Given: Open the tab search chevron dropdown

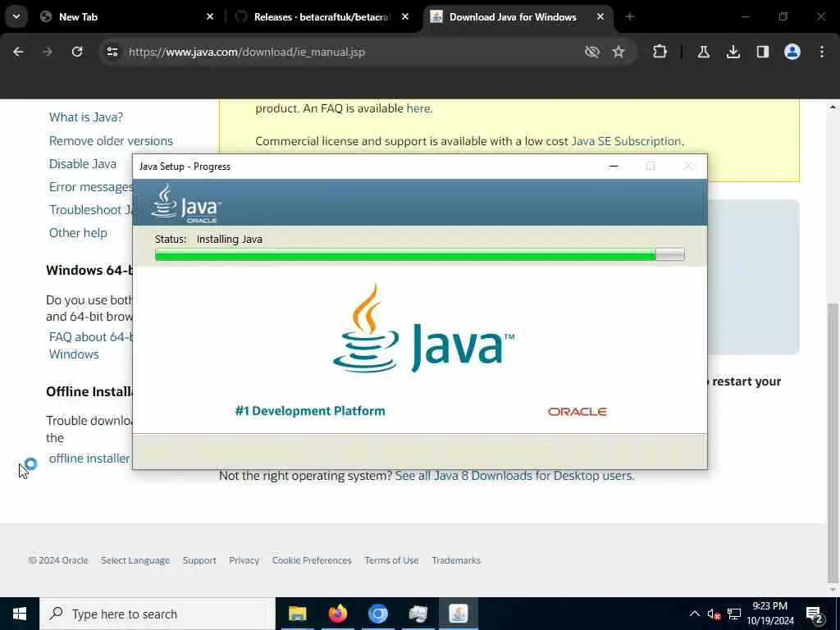Looking at the screenshot, I should [x=16, y=16].
